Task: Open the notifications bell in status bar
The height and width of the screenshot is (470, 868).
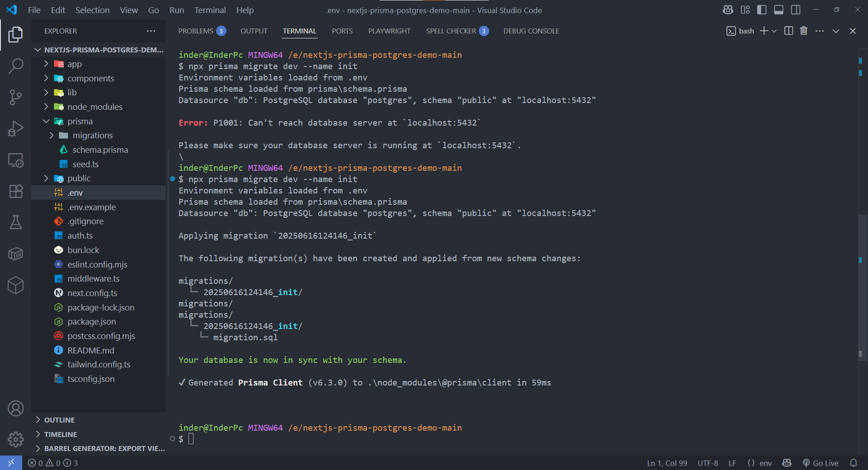Action: [854, 463]
